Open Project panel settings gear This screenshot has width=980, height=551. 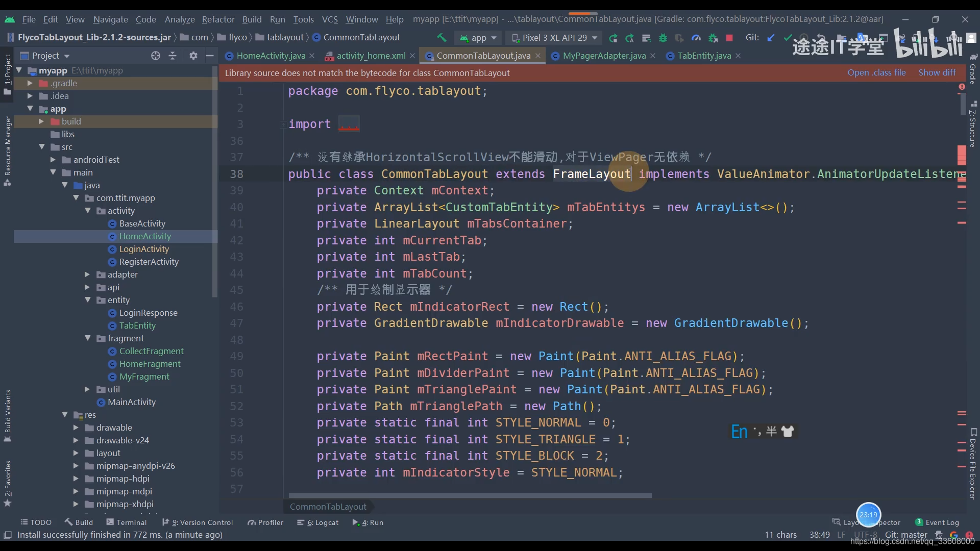193,56
